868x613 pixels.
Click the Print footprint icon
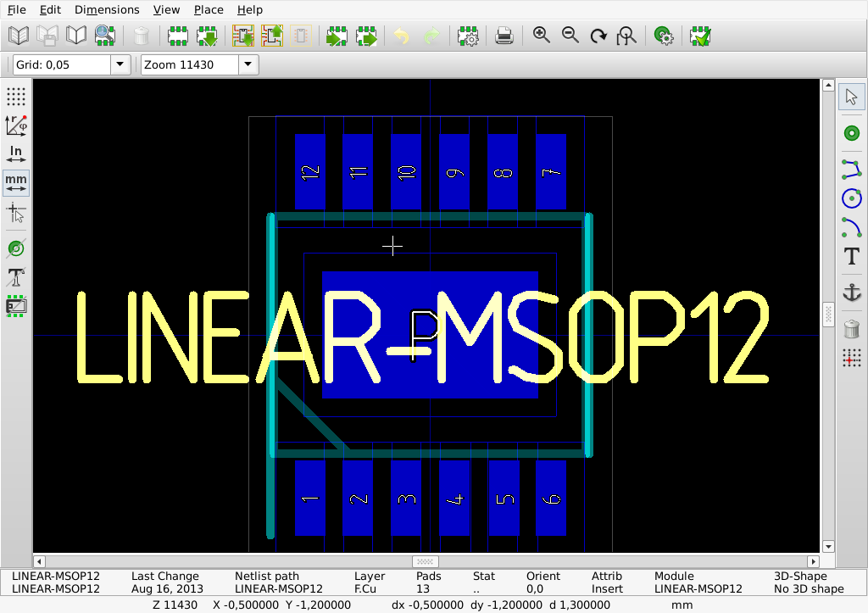504,36
